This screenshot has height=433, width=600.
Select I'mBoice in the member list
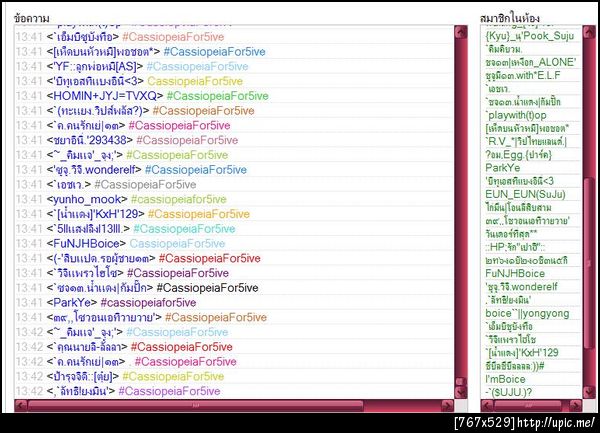tap(505, 379)
